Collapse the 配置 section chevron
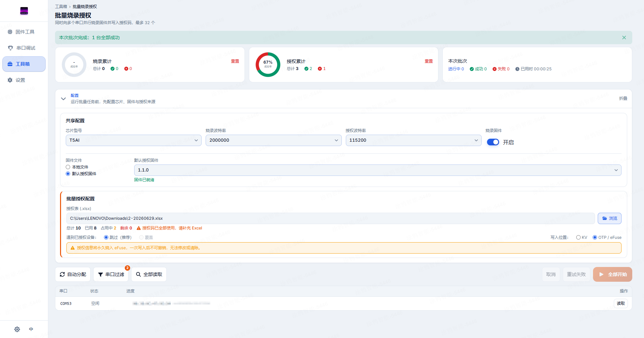The image size is (644, 338). point(63,98)
